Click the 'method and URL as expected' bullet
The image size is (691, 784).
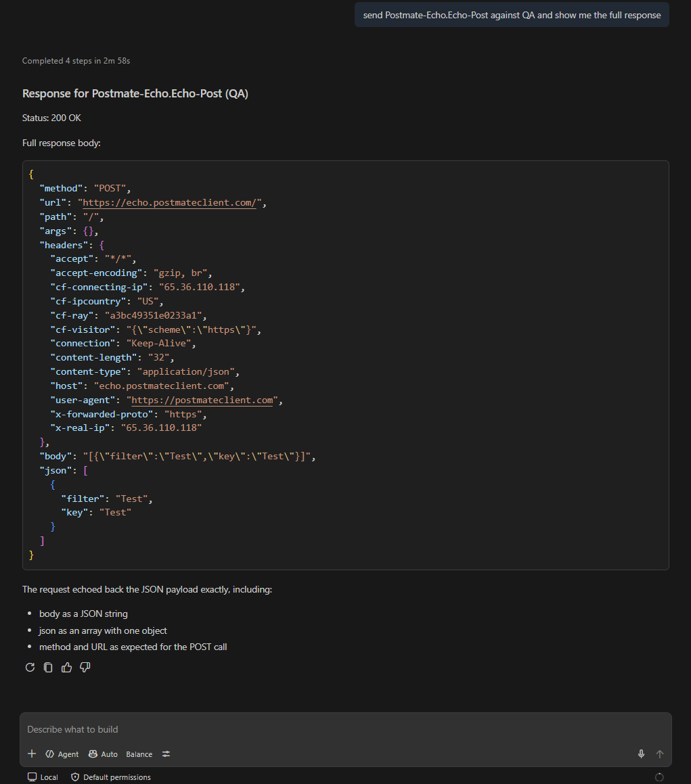(133, 647)
